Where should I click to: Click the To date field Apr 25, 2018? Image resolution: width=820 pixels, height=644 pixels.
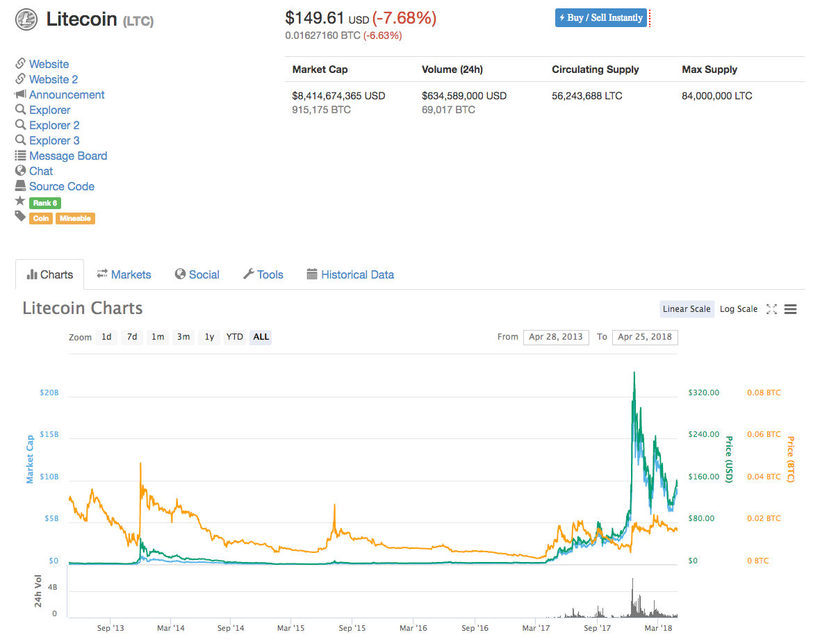coord(645,337)
